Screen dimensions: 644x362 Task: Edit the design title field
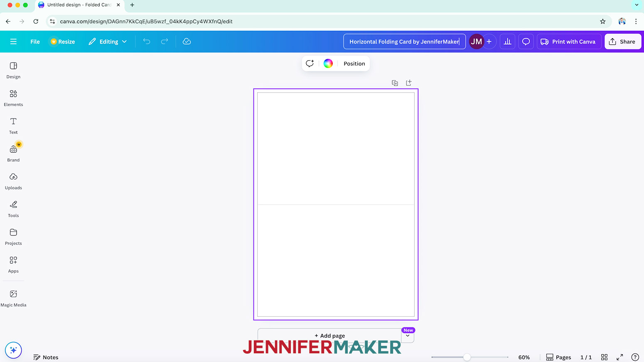pyautogui.click(x=404, y=42)
